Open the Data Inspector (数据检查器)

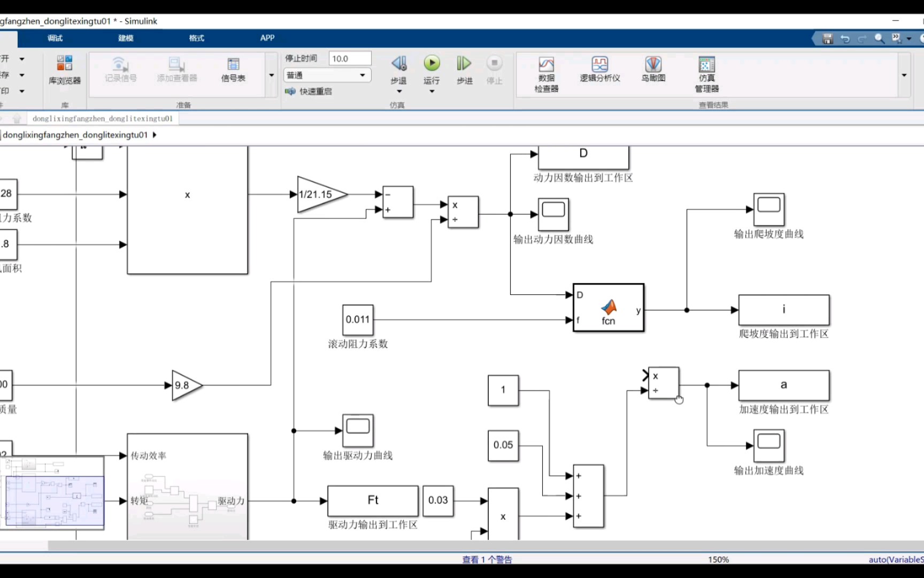point(546,74)
